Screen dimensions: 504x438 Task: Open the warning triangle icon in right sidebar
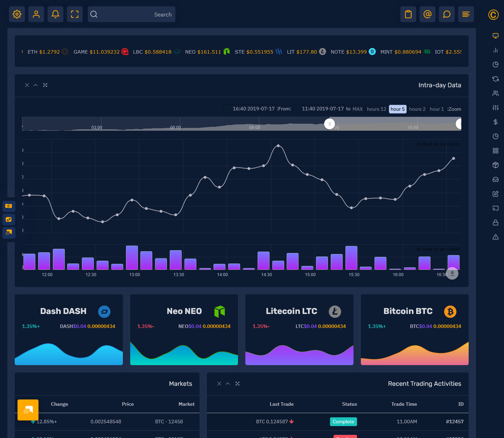[x=496, y=237]
